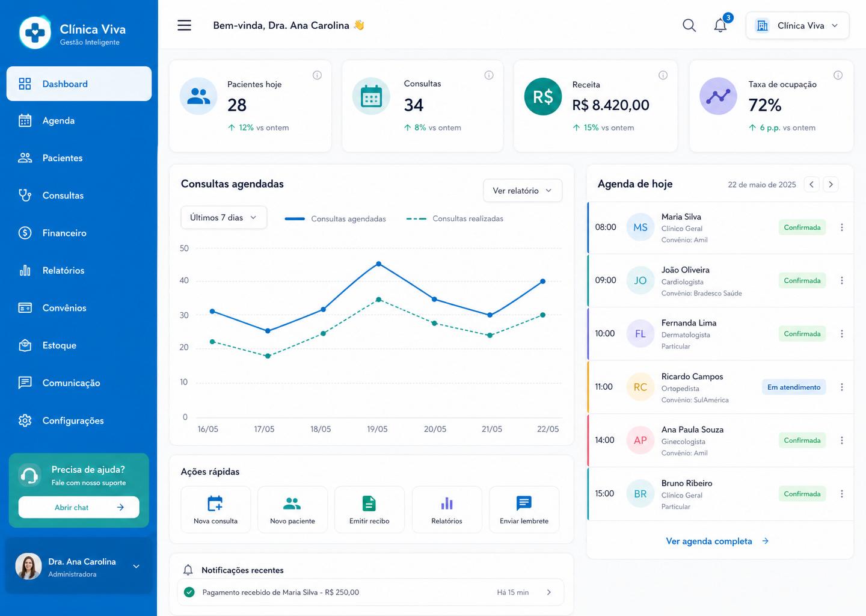This screenshot has width=866, height=616.
Task: Click the Abrir chat button
Action: coord(79,507)
